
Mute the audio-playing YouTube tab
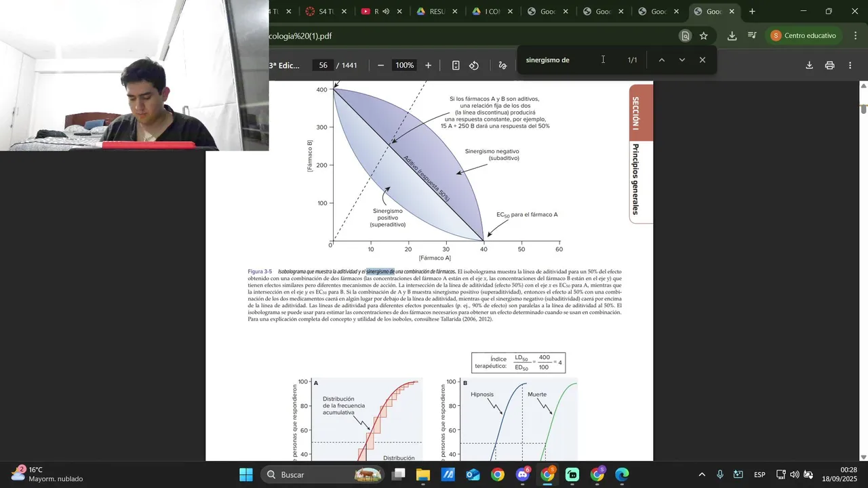[x=386, y=12]
